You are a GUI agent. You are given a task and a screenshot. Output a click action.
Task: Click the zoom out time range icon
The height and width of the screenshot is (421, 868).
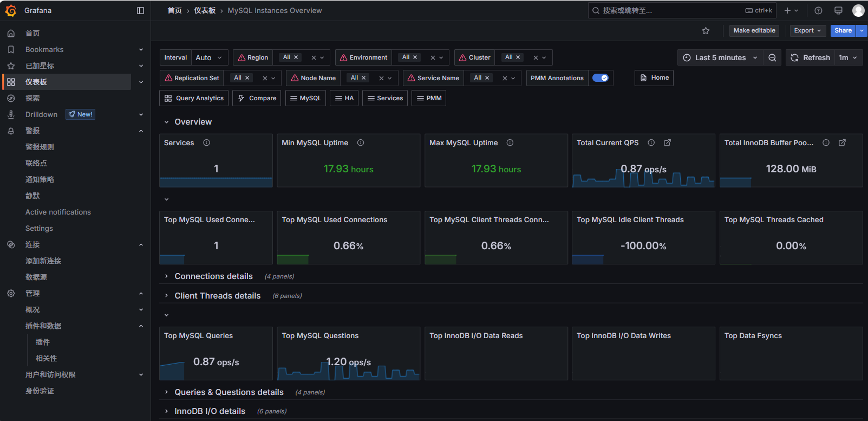(772, 57)
